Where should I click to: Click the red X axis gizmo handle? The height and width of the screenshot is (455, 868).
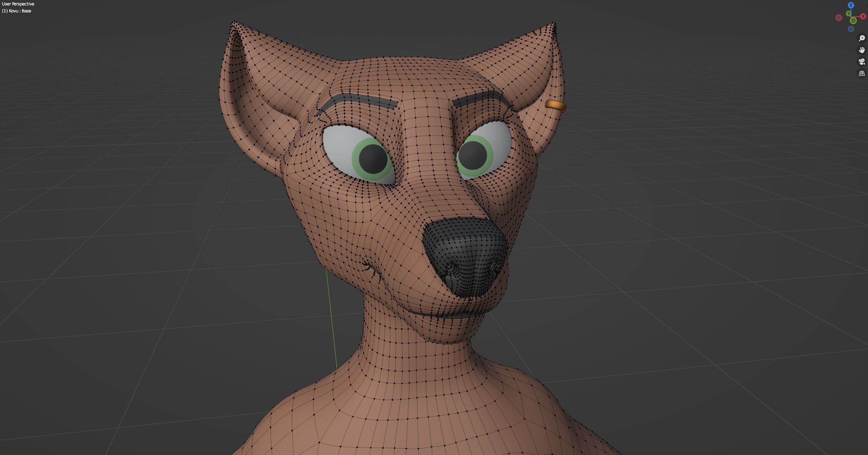[863, 16]
